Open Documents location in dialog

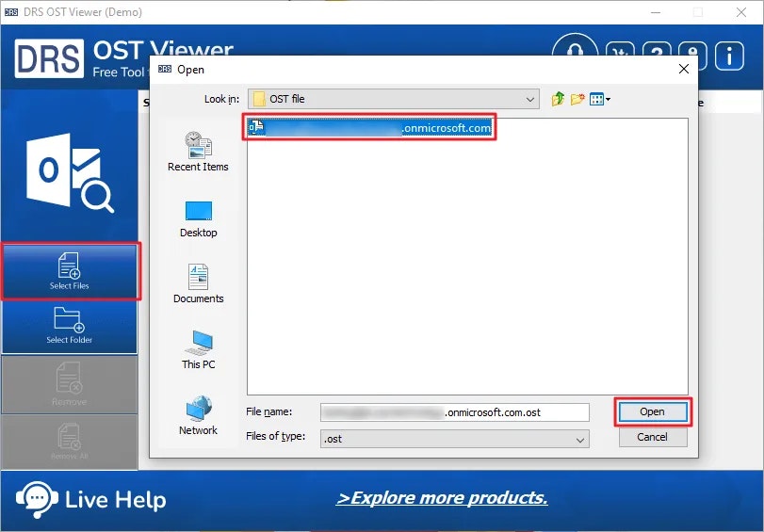coord(199,283)
